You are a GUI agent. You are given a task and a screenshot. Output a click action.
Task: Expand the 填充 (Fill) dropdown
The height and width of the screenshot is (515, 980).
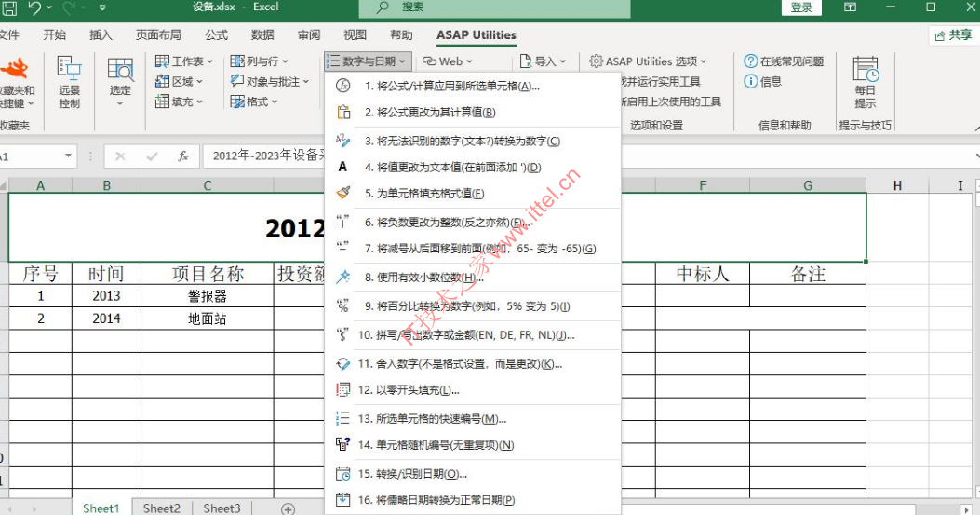179,102
